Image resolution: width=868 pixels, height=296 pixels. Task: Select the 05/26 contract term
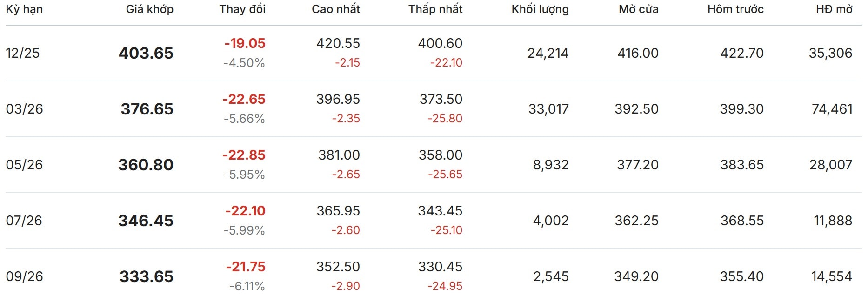(24, 165)
